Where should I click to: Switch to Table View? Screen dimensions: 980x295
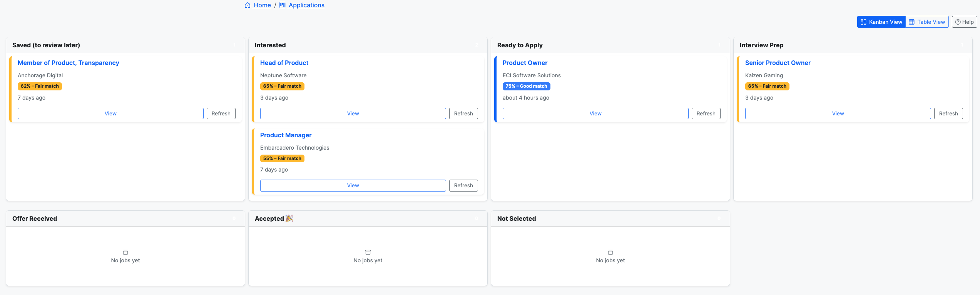click(x=927, y=22)
